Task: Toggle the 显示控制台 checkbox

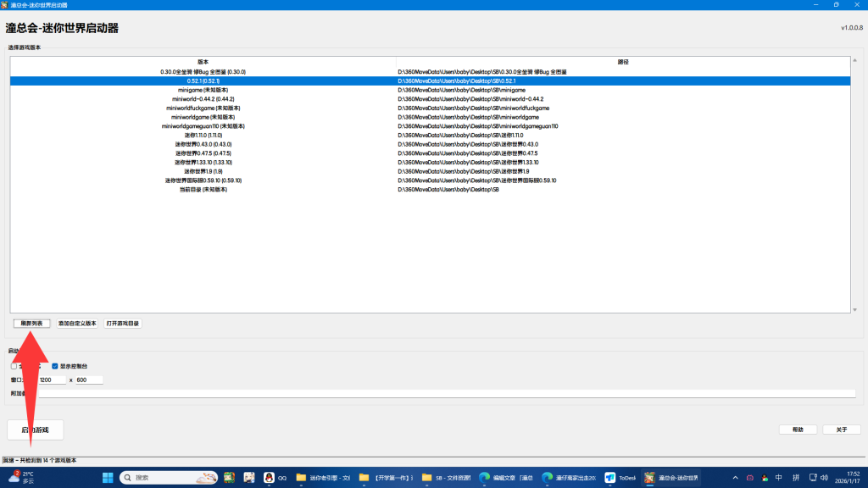Action: pos(55,366)
